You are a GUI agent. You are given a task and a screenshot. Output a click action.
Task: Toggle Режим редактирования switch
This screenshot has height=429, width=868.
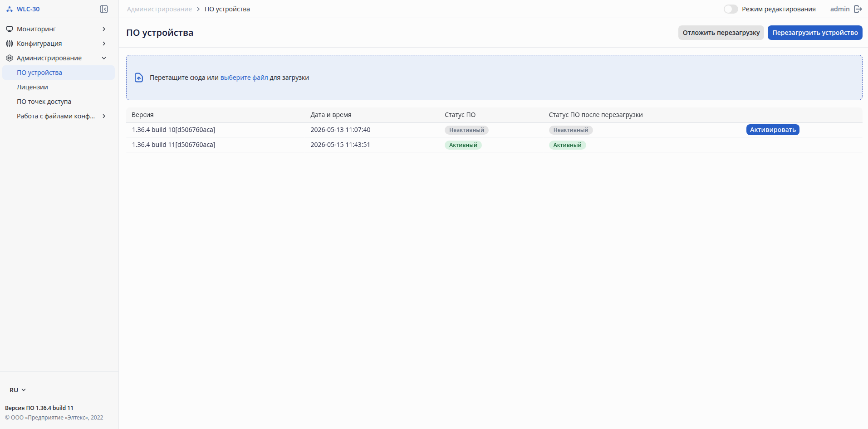point(731,9)
